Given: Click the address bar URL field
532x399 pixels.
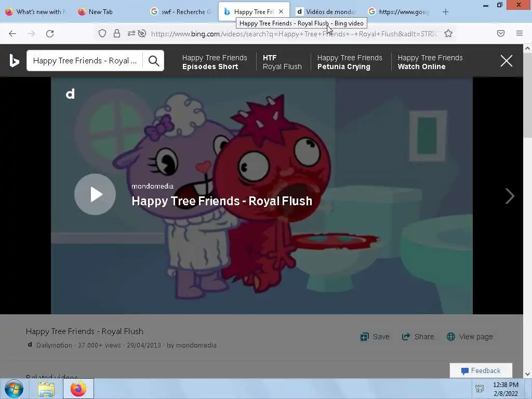Looking at the screenshot, I should (x=295, y=34).
